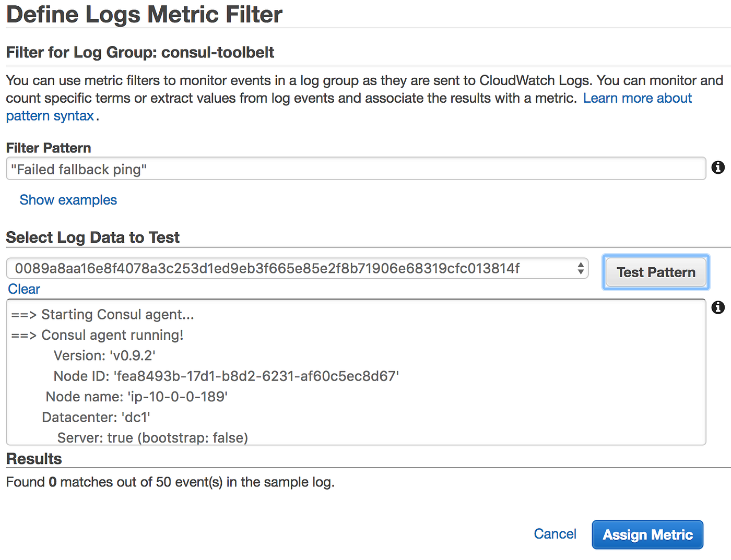Click the Node name 'ip-10-0-0-189' line

[137, 397]
